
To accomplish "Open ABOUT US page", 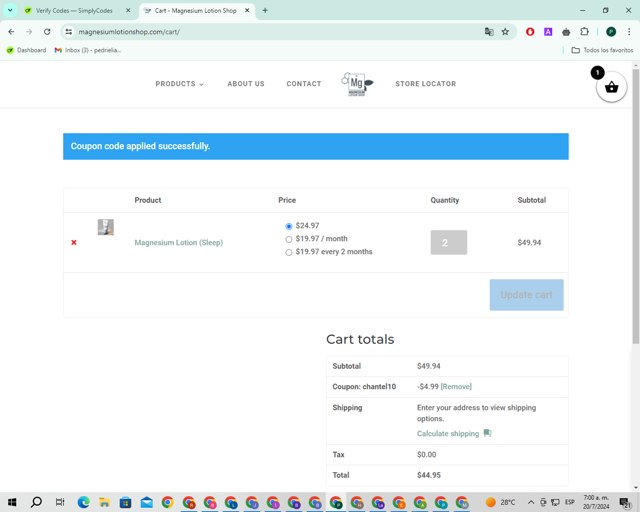I will coord(246,84).
